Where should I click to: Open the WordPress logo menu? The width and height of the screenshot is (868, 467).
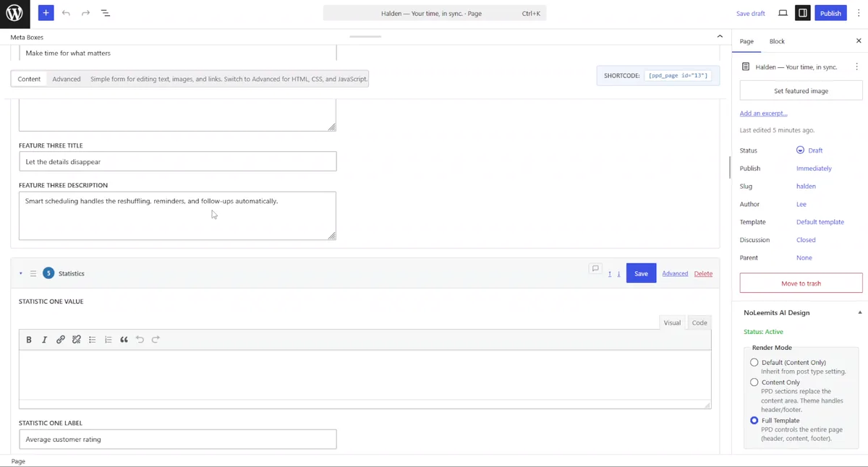pos(14,13)
